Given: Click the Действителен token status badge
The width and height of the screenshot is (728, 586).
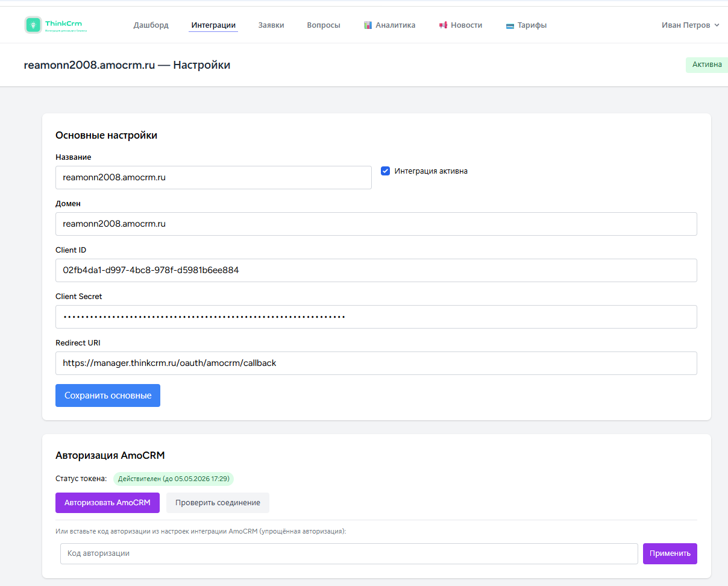Looking at the screenshot, I should click(x=173, y=479).
